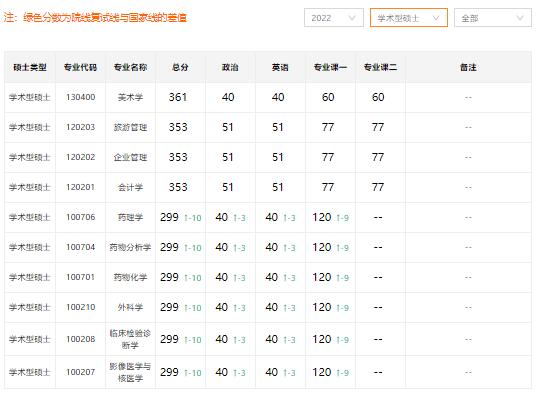Click the 外科学 major name
Screen dimensions: 539x397
[x=130, y=307]
